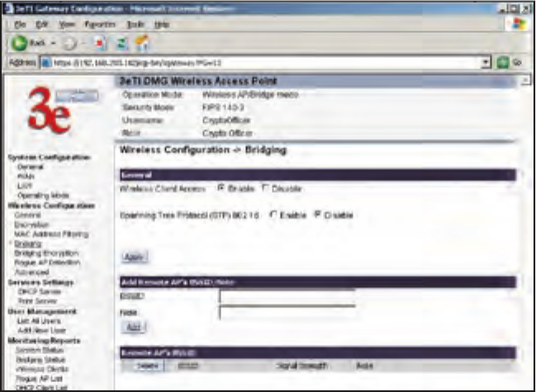Enable Wireless Client Access radio option

(221, 188)
